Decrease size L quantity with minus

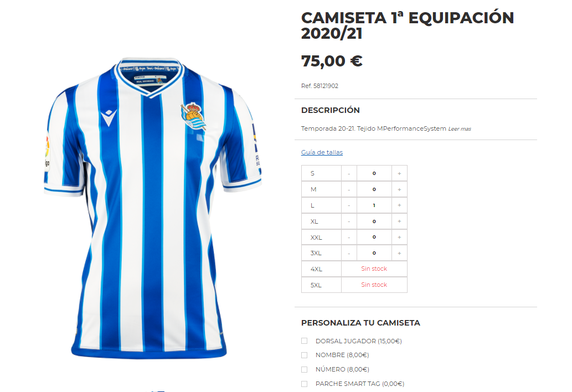[x=349, y=205]
